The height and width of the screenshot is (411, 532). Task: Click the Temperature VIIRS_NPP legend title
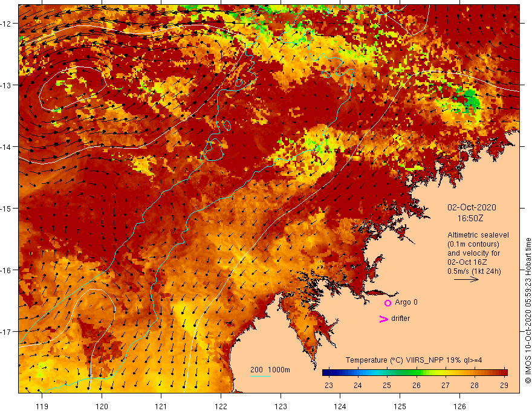(x=414, y=360)
